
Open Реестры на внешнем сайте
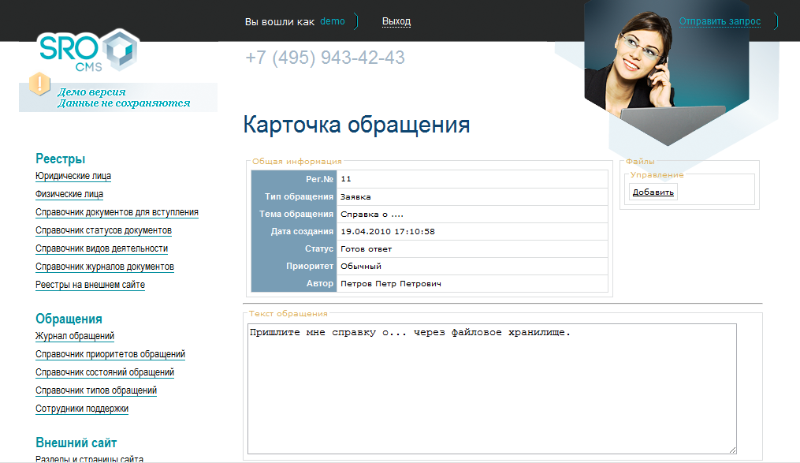(x=90, y=285)
